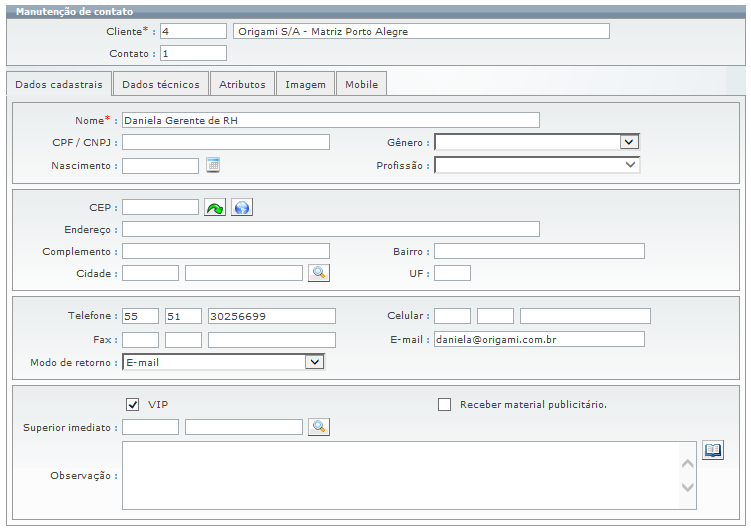
Task: Click inside the Endereço field
Action: 330,229
